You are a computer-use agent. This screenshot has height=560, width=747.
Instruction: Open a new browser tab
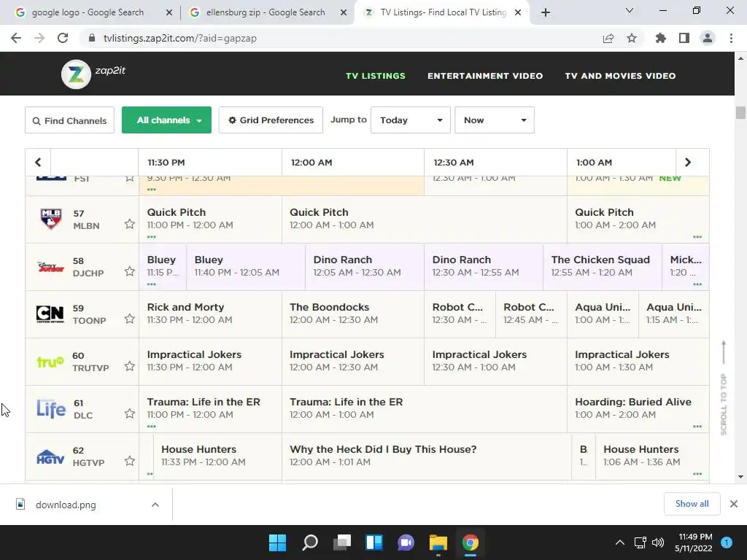(546, 12)
